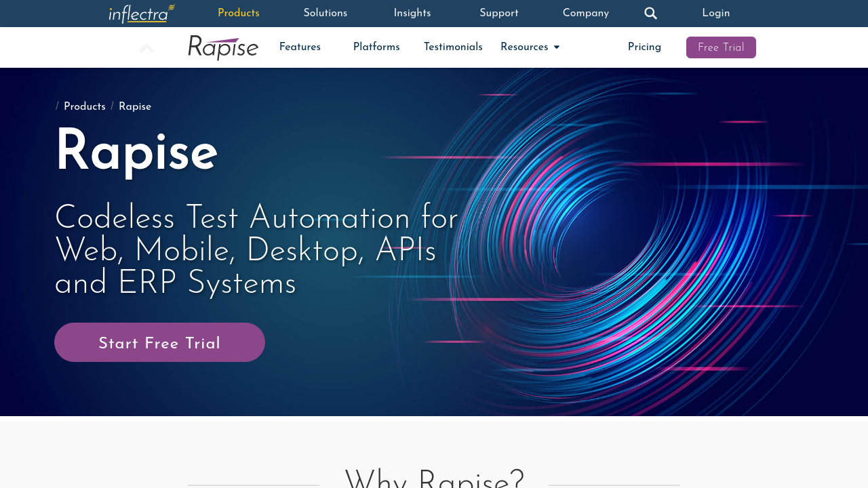
Task: Switch to the Platforms section
Action: point(376,47)
